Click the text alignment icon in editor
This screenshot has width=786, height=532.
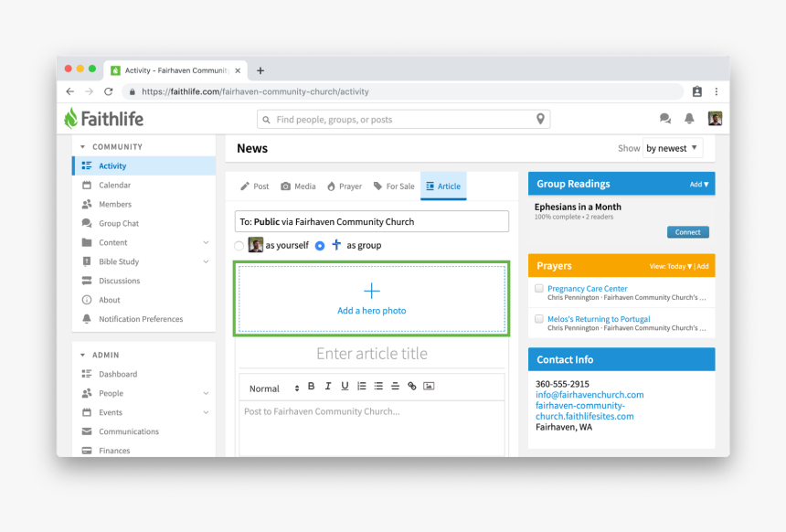[395, 386]
